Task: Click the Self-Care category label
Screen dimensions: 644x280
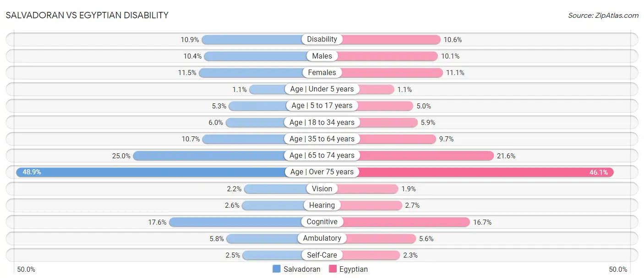Action: click(322, 255)
